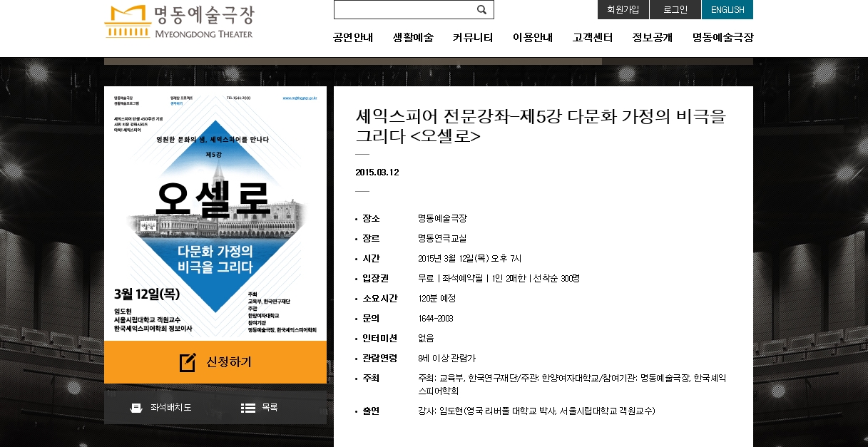
Task: Switch site language to ENGLISH
Action: (x=727, y=10)
